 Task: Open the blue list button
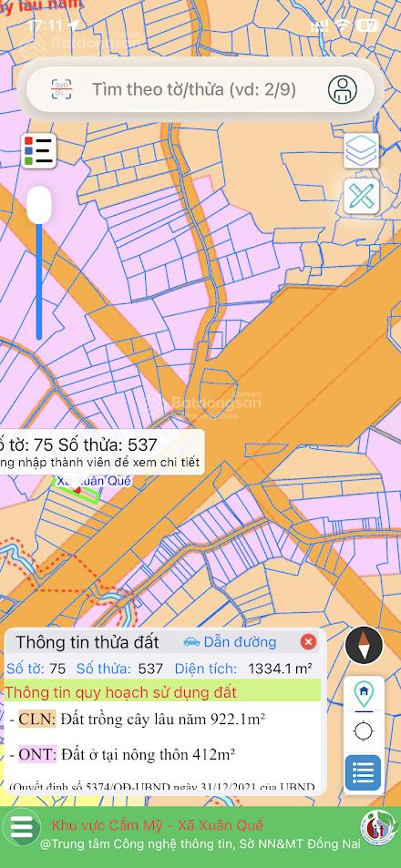(363, 772)
